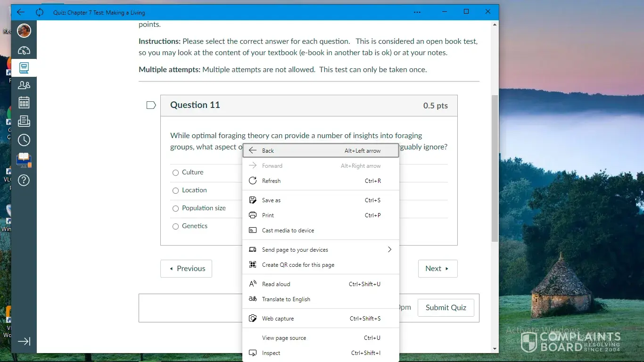Flag Question 11 with the marker icon
This screenshot has height=362, width=644.
(x=151, y=105)
